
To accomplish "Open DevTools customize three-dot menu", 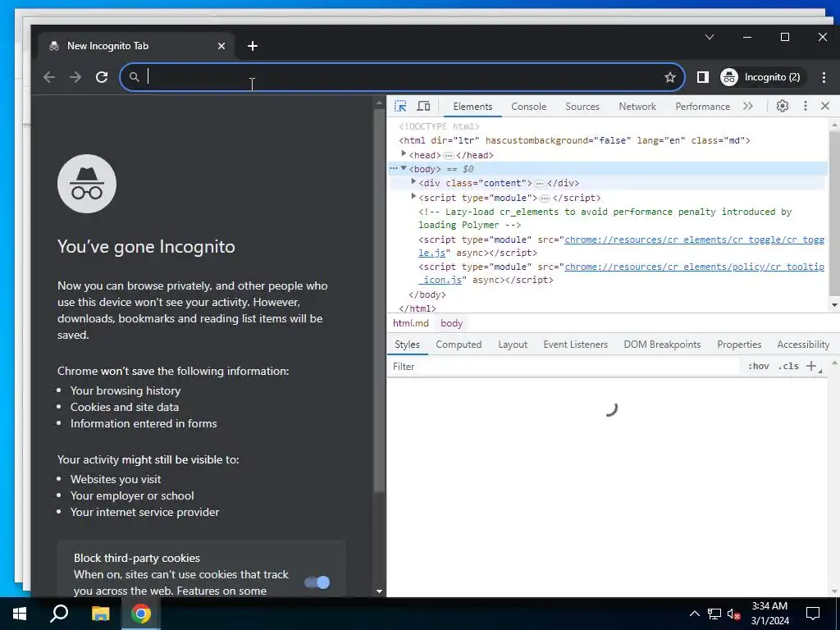I will click(806, 106).
